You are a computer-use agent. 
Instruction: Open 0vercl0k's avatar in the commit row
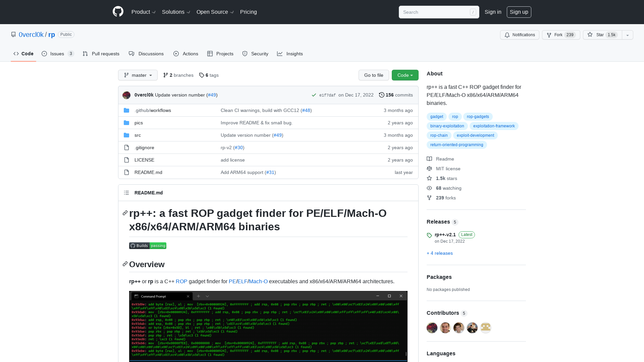[126, 95]
